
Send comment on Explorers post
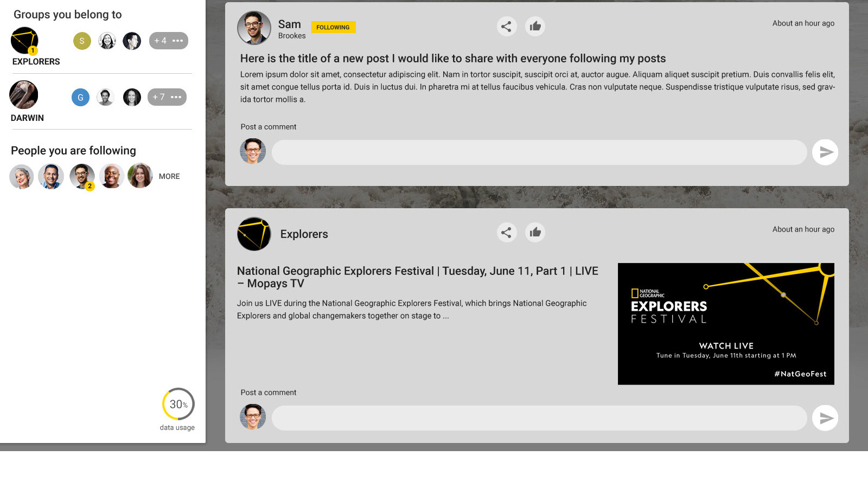coord(825,418)
